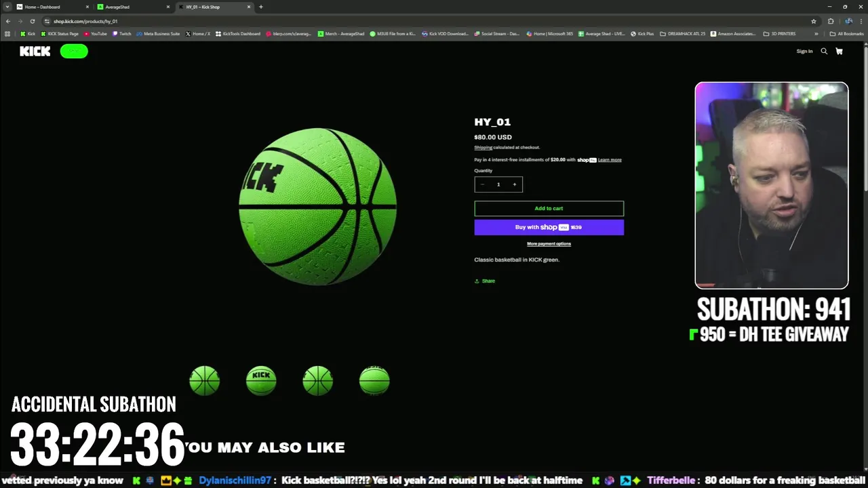Open blerp.com bookmark
Image resolution: width=868 pixels, height=488 pixels.
tap(289, 33)
